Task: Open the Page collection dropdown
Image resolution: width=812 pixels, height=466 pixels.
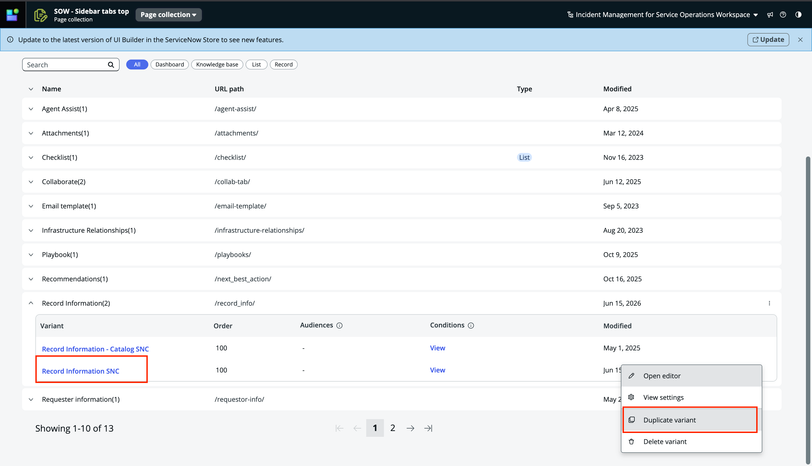Action: coord(168,15)
